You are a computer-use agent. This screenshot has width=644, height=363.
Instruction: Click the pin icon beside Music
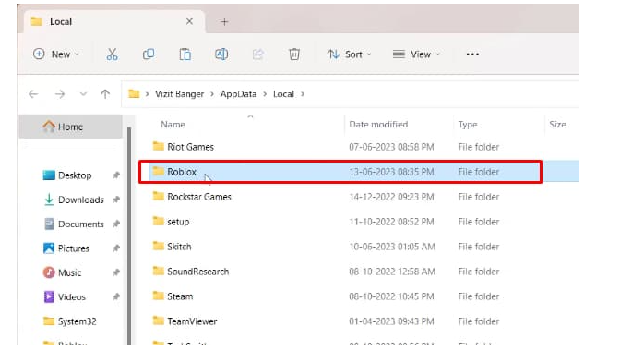click(x=116, y=272)
